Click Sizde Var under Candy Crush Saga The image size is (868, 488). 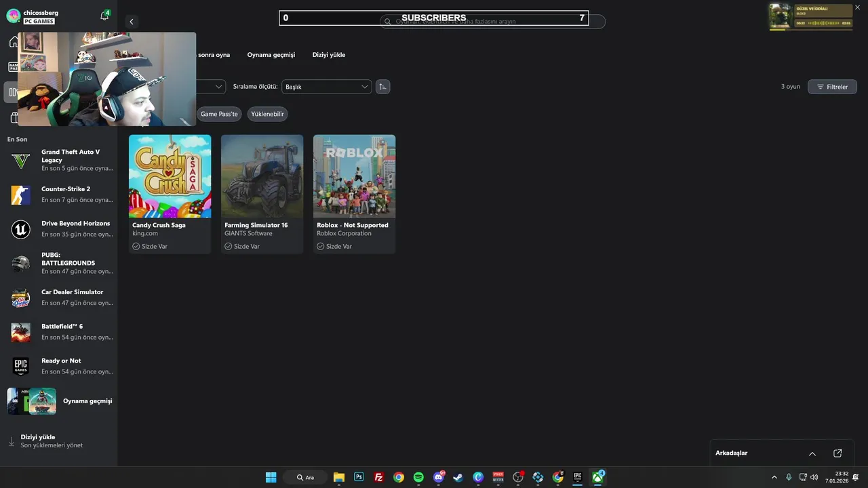[x=150, y=246]
